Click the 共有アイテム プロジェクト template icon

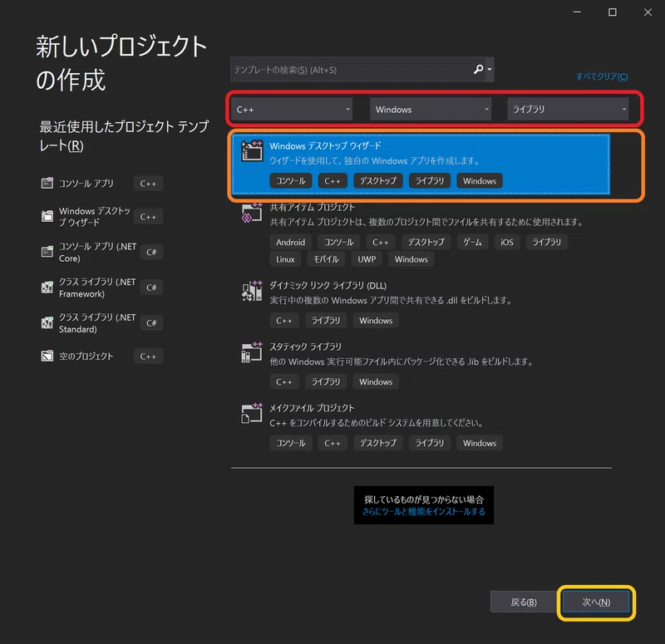[252, 213]
